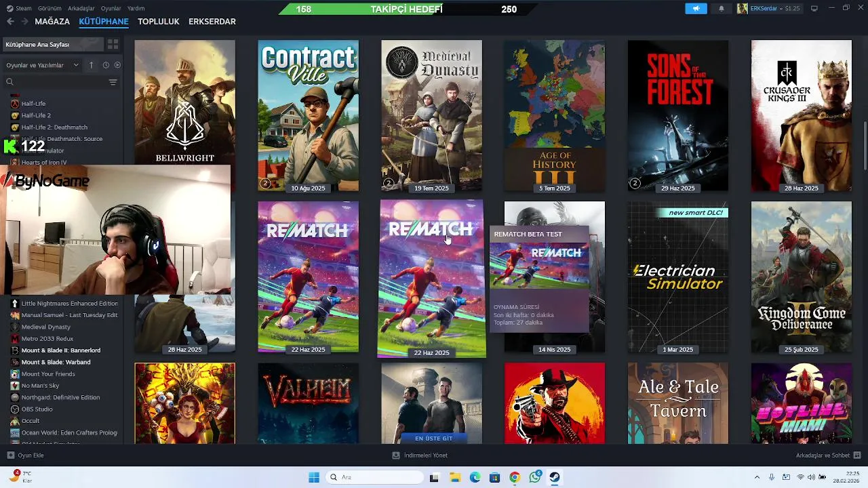Open File Explorer from taskbar
Viewport: 868px width, 488px height.
click(x=454, y=477)
